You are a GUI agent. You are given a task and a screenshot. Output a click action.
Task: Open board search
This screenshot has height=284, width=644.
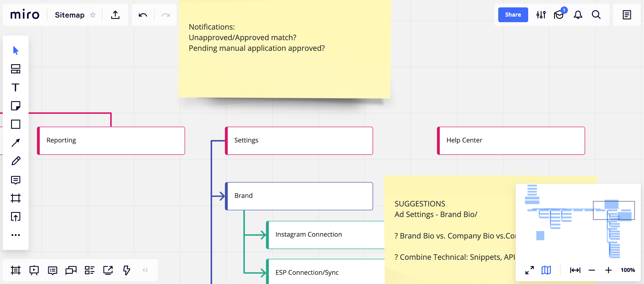(596, 15)
